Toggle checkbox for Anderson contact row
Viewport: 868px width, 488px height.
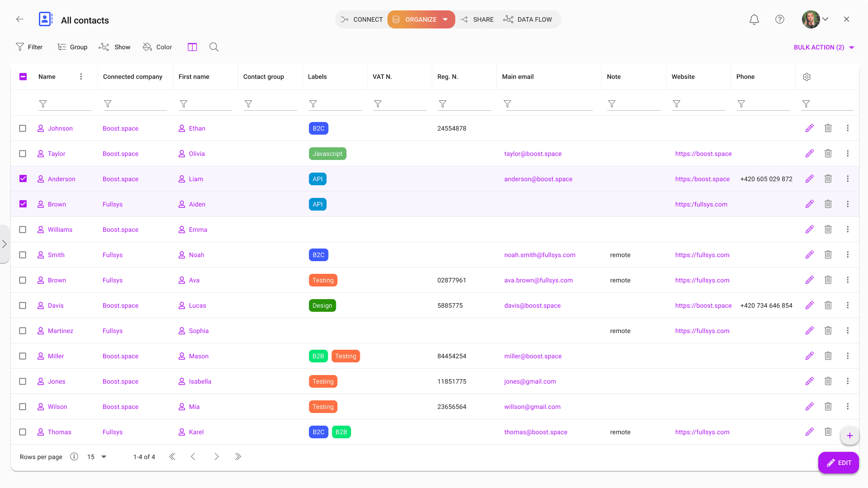point(23,179)
